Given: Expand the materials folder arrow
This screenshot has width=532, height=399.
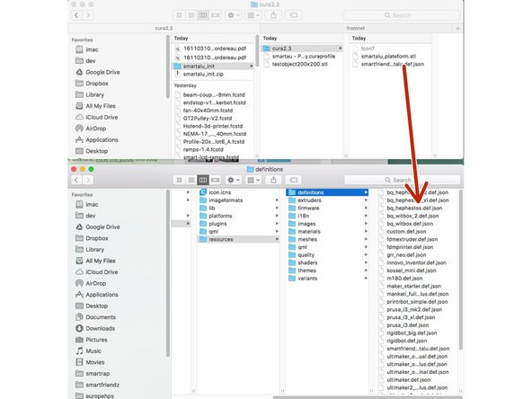Looking at the screenshot, I should (x=366, y=231).
